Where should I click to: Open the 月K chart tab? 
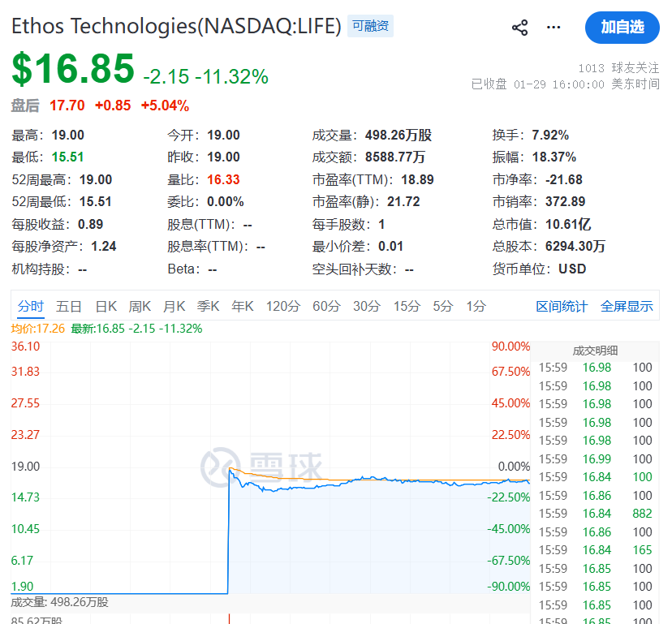click(x=174, y=306)
